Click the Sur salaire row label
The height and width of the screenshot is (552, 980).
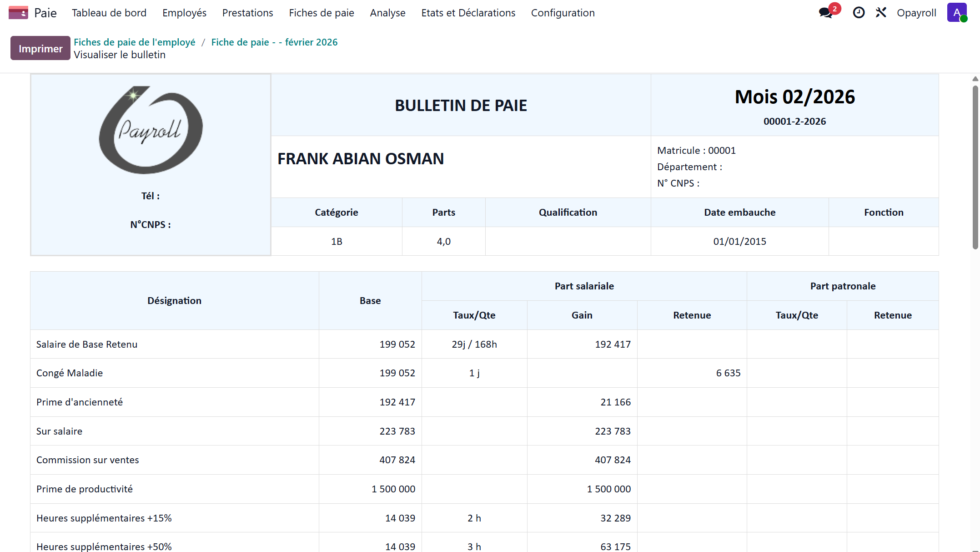59,431
